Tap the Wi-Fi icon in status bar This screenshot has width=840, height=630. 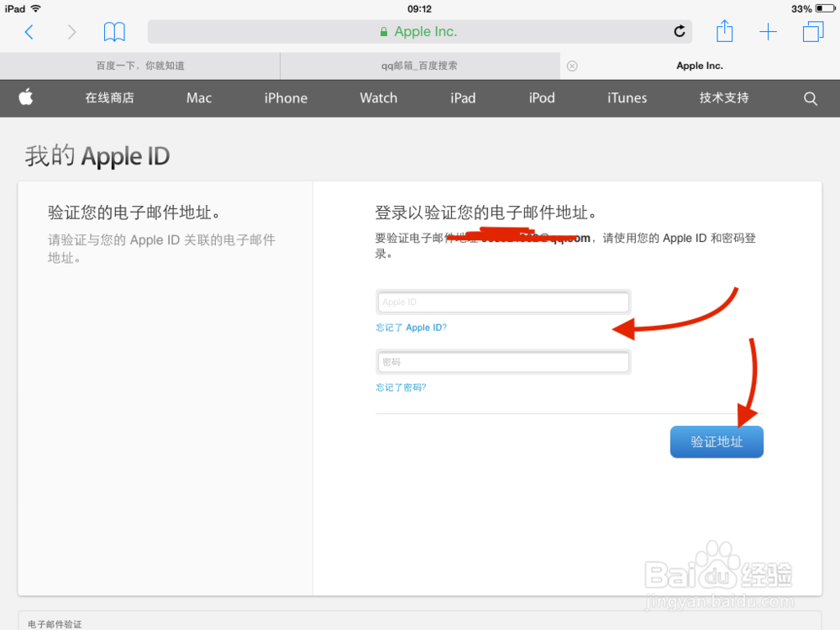tap(36, 8)
